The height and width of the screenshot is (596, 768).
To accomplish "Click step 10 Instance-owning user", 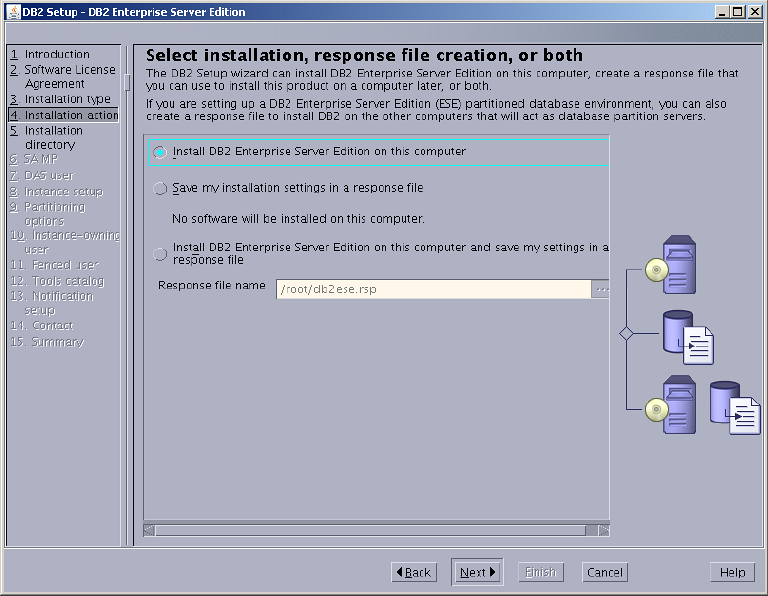I will pyautogui.click(x=65, y=242).
